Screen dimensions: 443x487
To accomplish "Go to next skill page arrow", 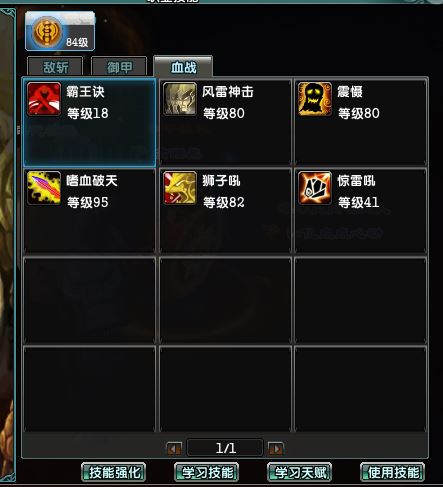I will tap(276, 449).
